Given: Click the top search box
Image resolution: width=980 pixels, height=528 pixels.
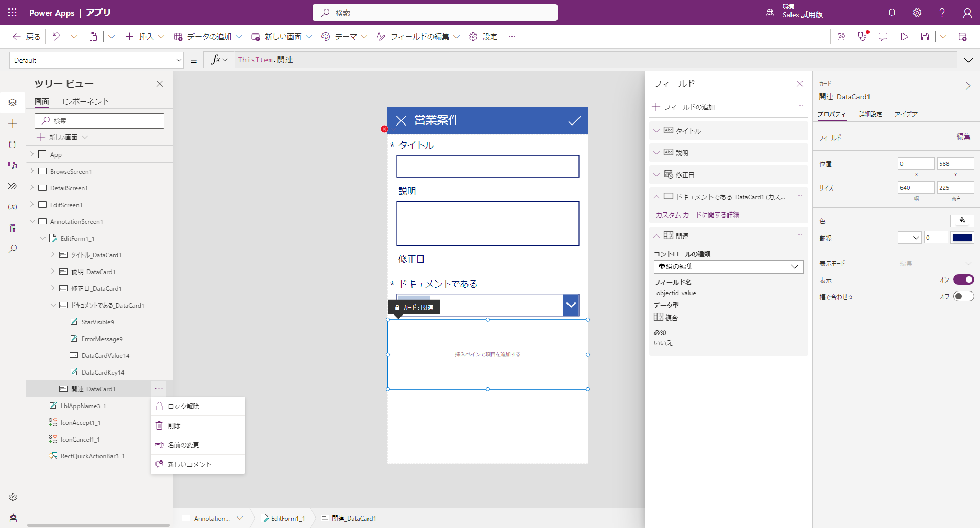Looking at the screenshot, I should (x=435, y=13).
